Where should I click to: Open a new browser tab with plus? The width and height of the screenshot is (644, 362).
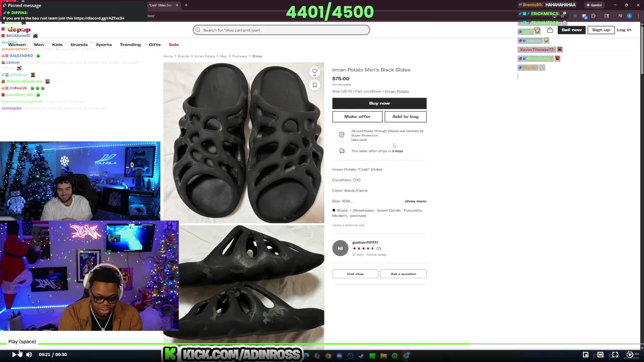[x=186, y=5]
